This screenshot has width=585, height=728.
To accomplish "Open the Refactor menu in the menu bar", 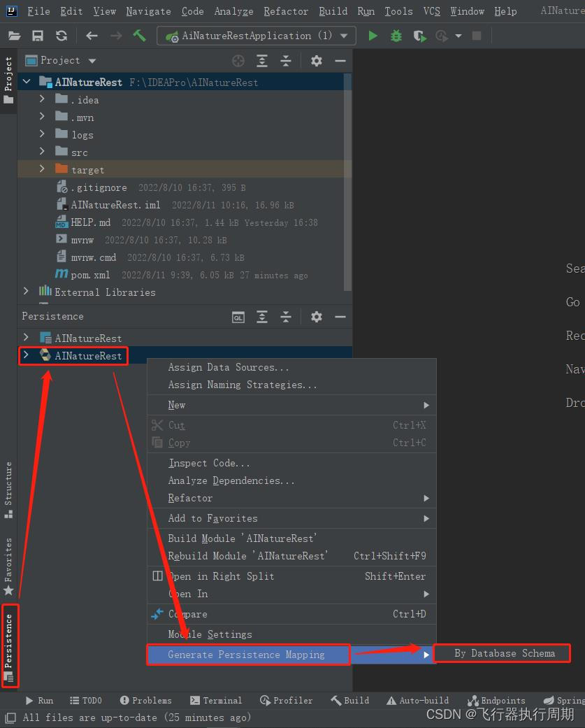I will pos(285,11).
